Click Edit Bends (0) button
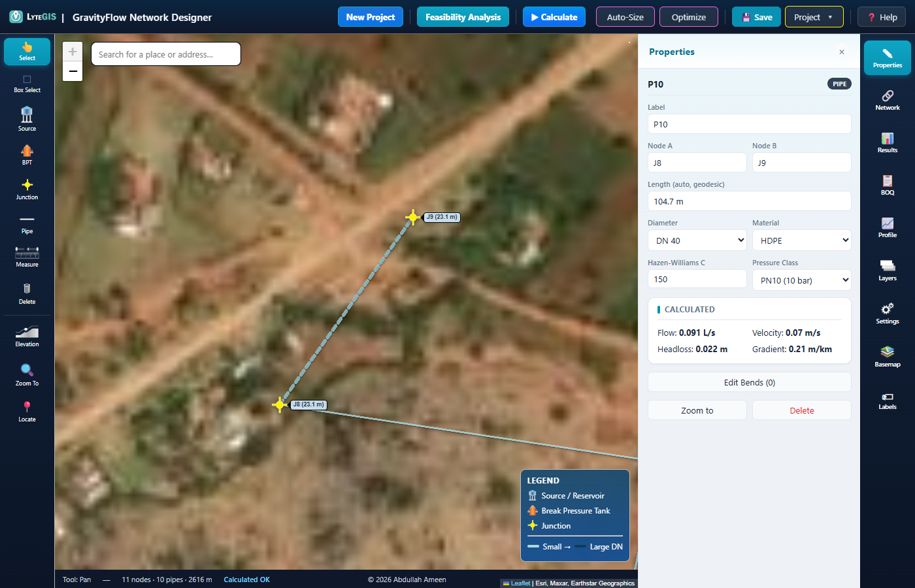Image resolution: width=915 pixels, height=588 pixels. tap(749, 382)
